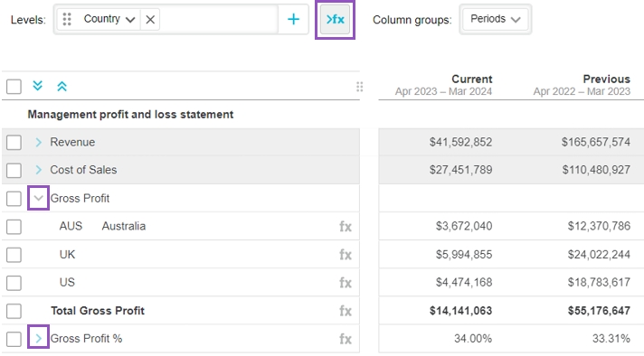Click Revenue previous value $165,657,574

pos(596,143)
